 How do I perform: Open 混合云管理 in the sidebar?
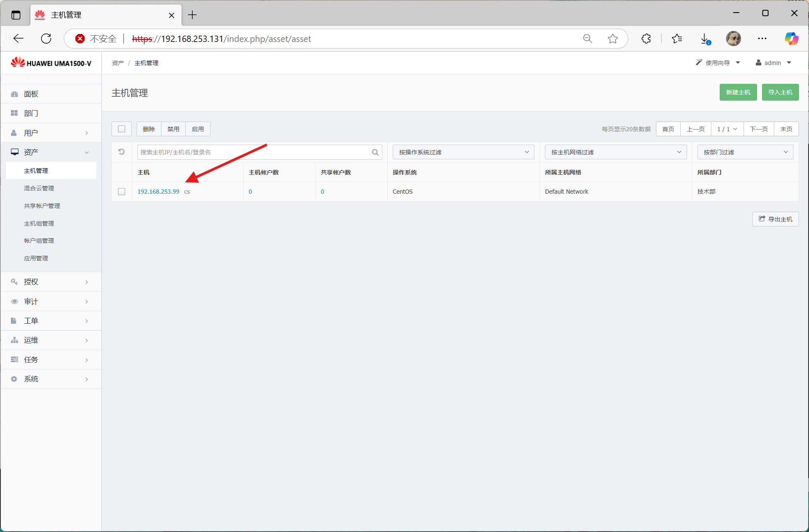(x=39, y=188)
